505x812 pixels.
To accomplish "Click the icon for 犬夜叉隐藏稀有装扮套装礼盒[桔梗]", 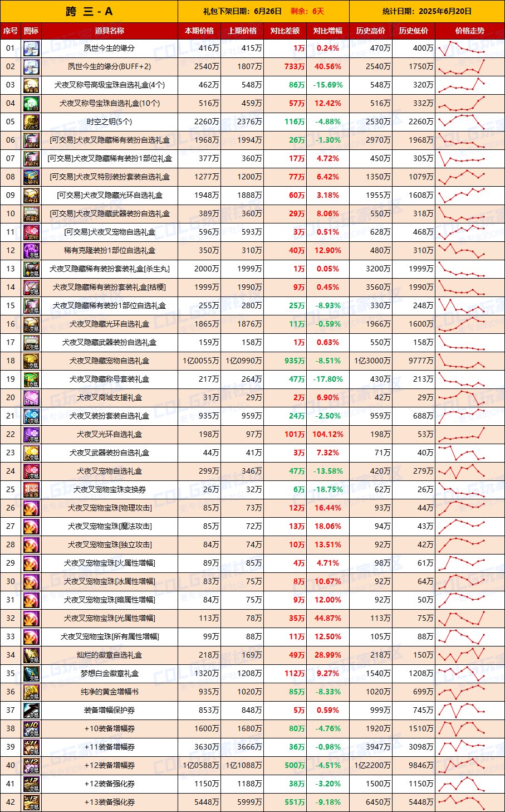I will pos(31,288).
